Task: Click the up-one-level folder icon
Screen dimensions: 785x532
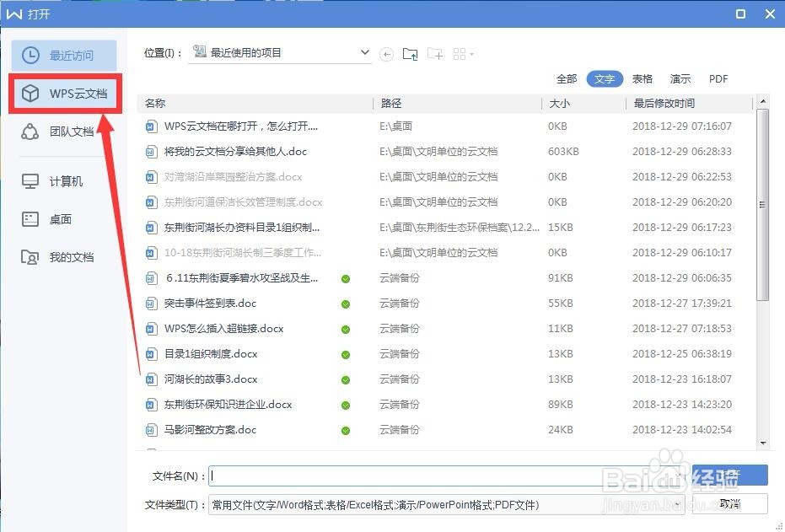Action: click(x=410, y=54)
